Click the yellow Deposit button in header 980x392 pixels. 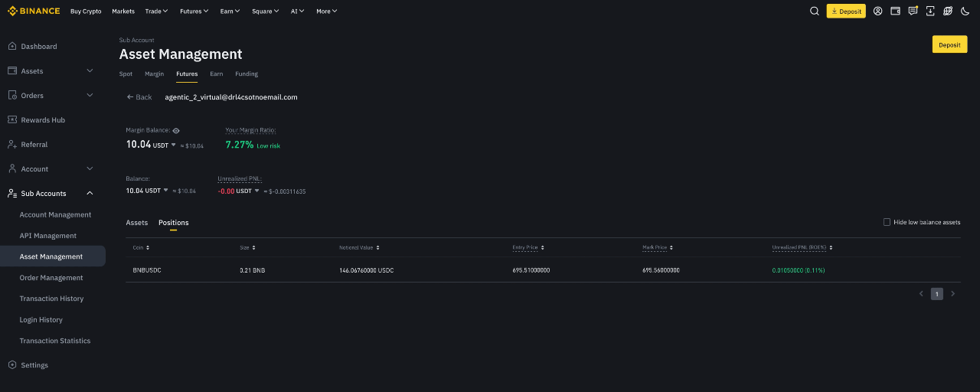click(x=846, y=11)
